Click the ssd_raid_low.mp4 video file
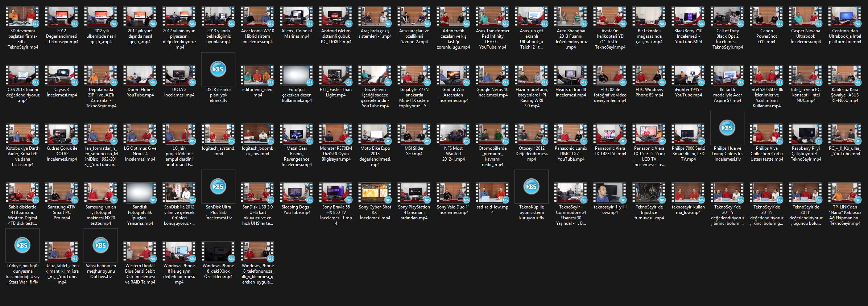868x306 pixels. pos(492,193)
